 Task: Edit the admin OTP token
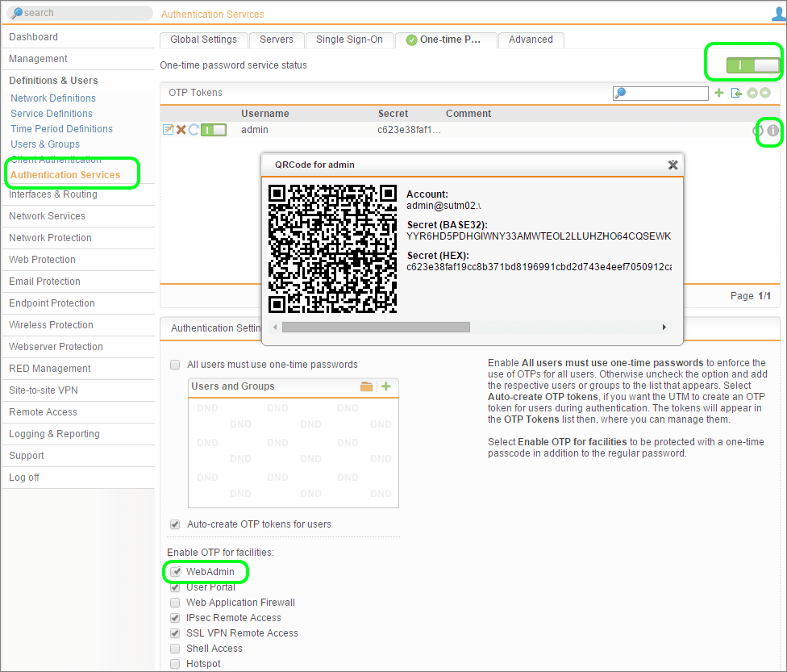[x=169, y=130]
